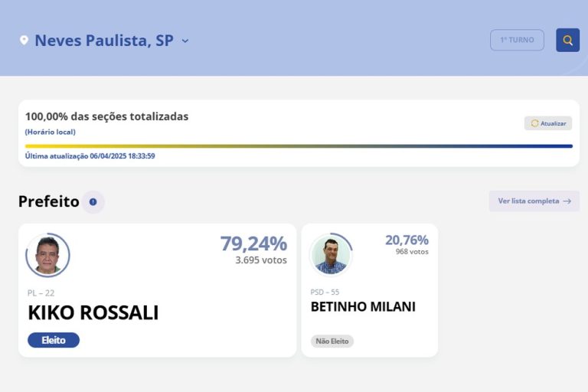The image size is (588, 392).
Task: Expand the city dropdown chevron
Action: click(x=185, y=41)
